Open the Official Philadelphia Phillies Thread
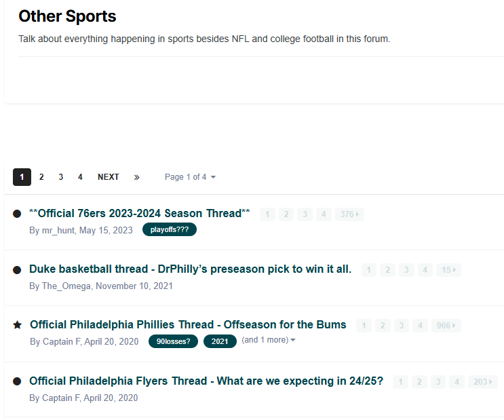Image resolution: width=504 pixels, height=420 pixels. click(x=188, y=324)
